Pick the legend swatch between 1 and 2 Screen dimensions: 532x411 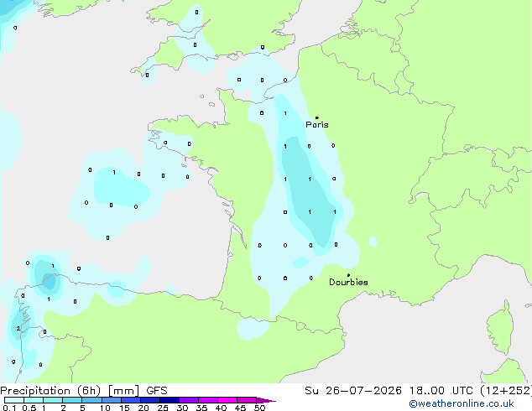pos(53,400)
